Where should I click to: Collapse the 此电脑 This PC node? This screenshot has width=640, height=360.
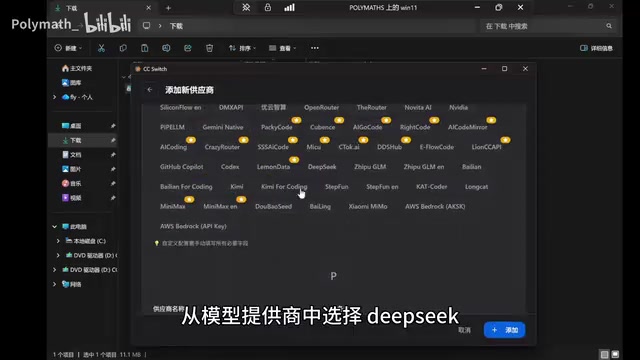[x=54, y=227]
